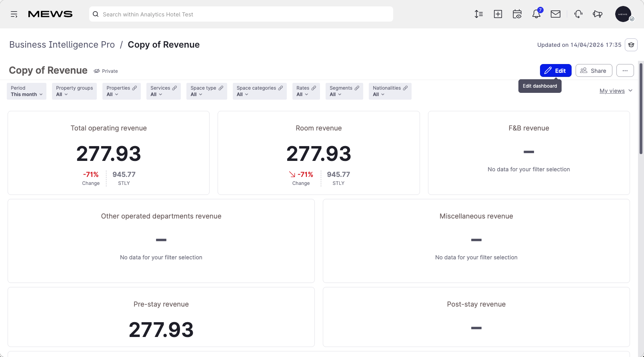Open the My views dropdown
This screenshot has height=357, width=644.
[x=616, y=91]
